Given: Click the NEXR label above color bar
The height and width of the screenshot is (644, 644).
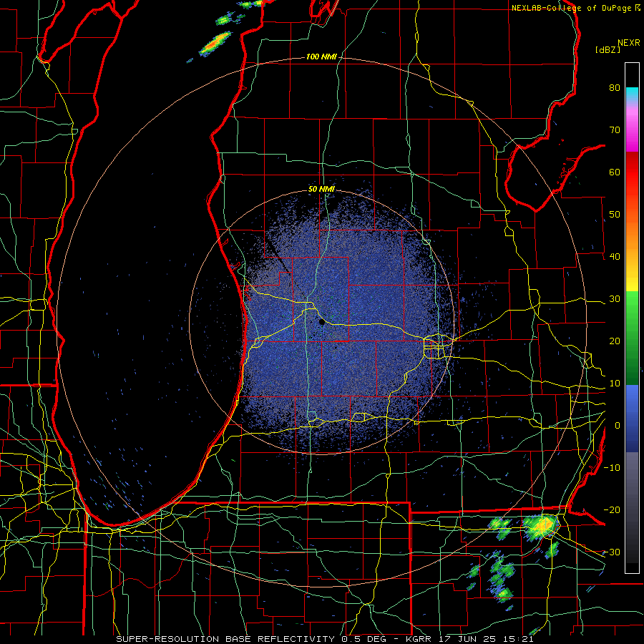Looking at the screenshot, I should pyautogui.click(x=629, y=43).
